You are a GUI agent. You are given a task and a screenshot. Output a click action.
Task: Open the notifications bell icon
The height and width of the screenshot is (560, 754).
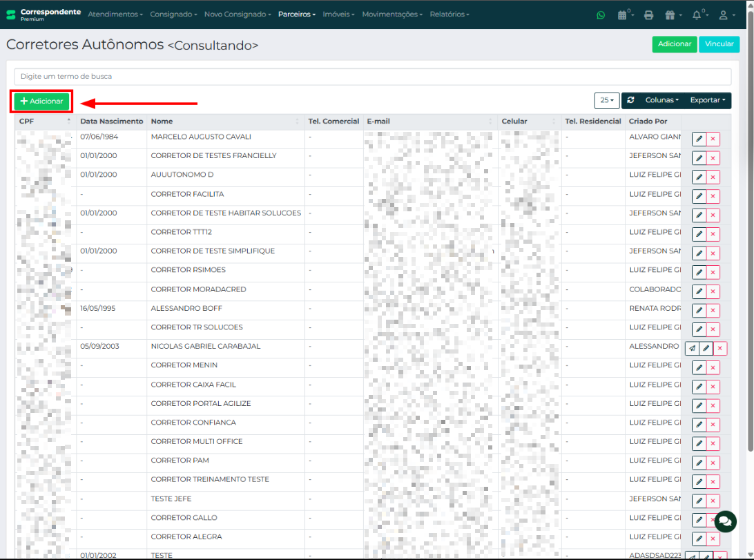tap(697, 15)
